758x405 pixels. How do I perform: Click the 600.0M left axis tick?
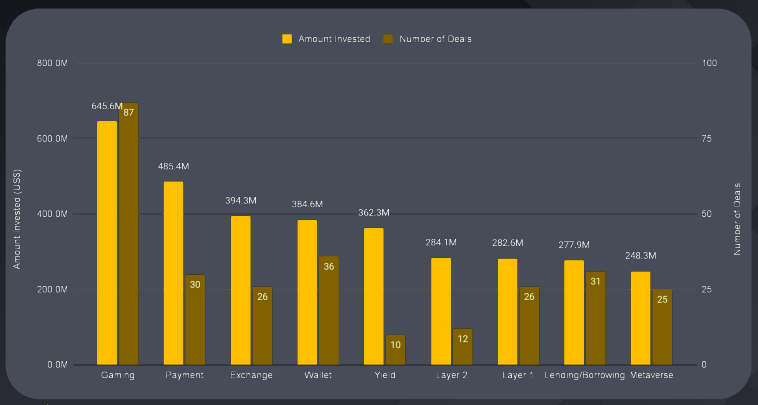[52, 139]
